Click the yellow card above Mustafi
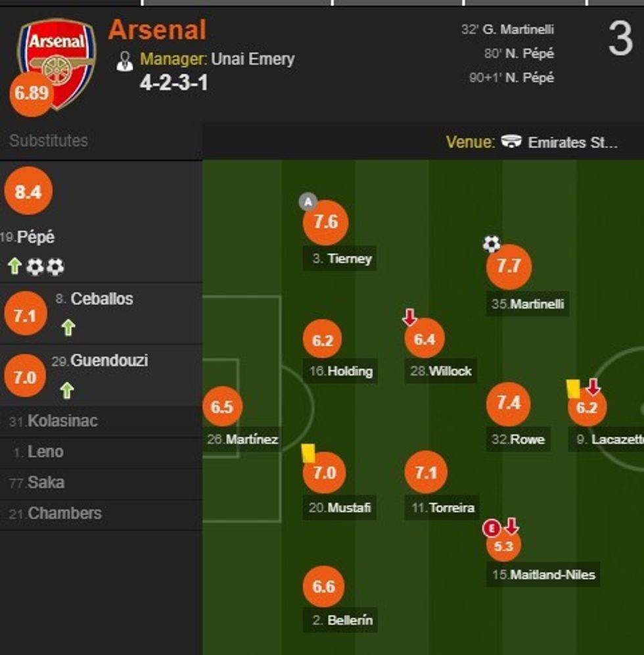Image resolution: width=644 pixels, height=655 pixels. (308, 452)
